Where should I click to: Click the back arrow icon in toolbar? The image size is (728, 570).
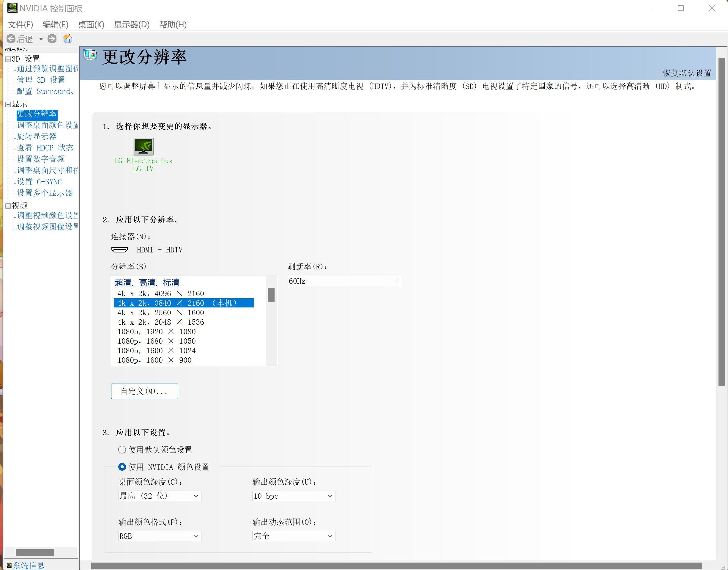[x=11, y=39]
